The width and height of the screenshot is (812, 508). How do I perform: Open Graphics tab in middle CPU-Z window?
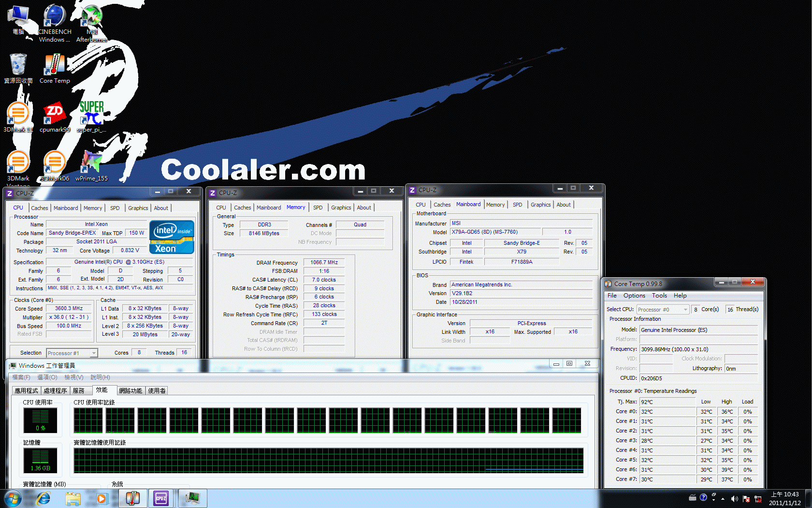(341, 208)
